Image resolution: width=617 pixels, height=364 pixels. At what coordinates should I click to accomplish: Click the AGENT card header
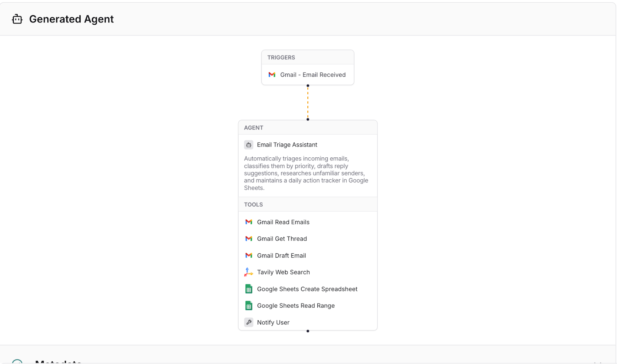254,128
